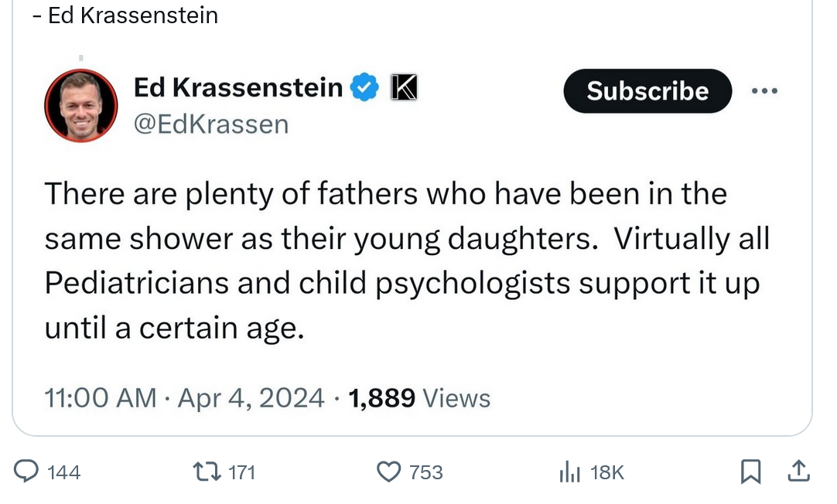Open the bold Ed Krassenstein display name
Image resolution: width=837 pixels, height=504 pixels.
coord(237,88)
